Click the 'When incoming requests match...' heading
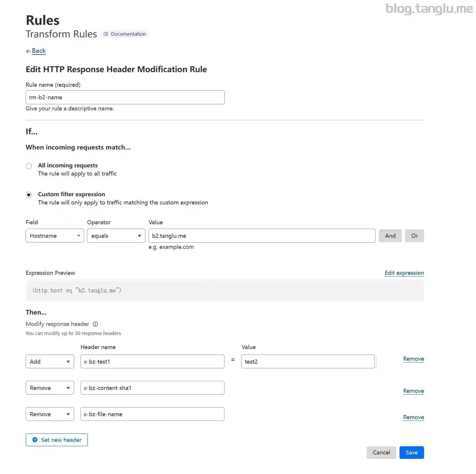The height and width of the screenshot is (474, 476). tap(78, 147)
